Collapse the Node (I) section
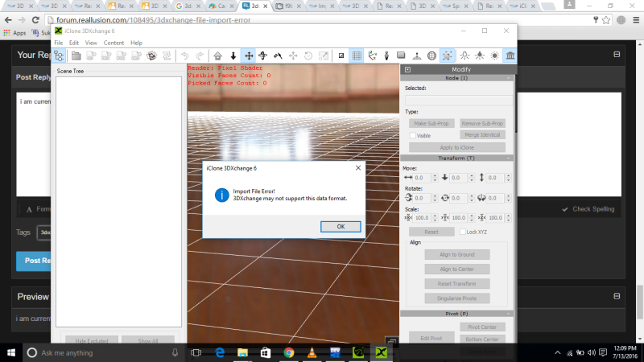 510,79
